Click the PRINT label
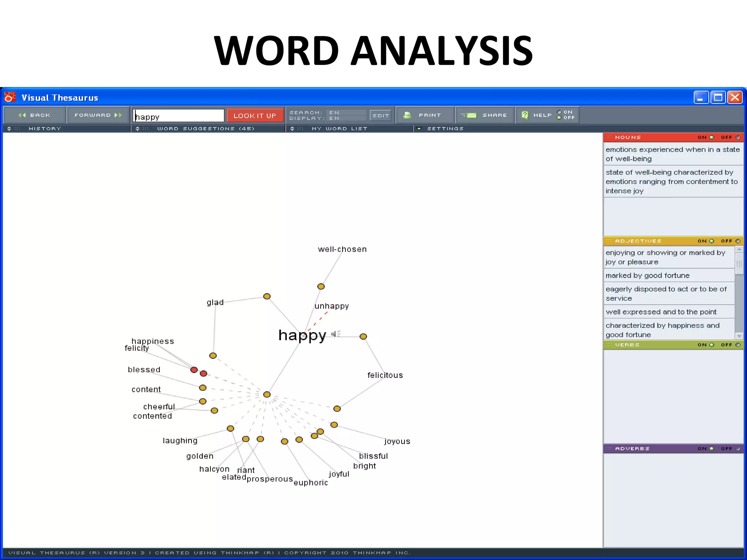Viewport: 747px width, 560px height. pos(430,115)
